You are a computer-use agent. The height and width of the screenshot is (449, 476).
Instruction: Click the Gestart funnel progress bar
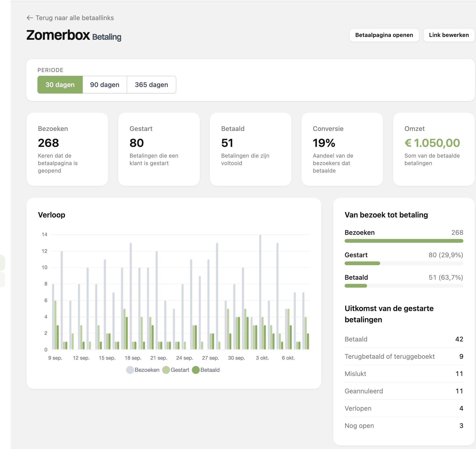coord(404,263)
